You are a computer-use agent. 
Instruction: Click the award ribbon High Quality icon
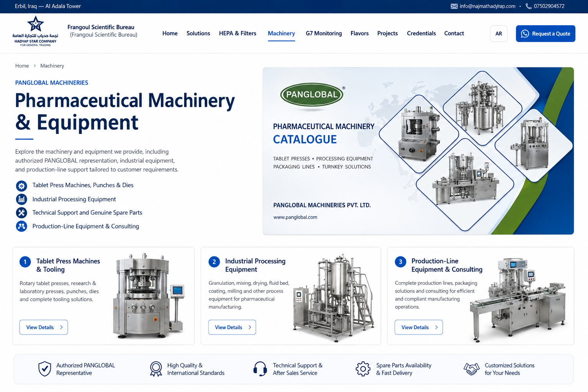(156, 369)
